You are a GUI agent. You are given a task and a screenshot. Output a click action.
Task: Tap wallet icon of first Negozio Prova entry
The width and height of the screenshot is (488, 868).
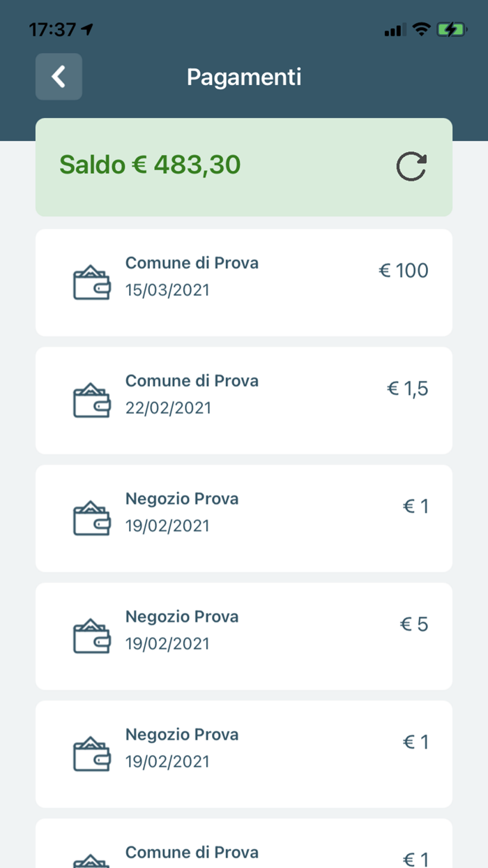[x=91, y=518]
